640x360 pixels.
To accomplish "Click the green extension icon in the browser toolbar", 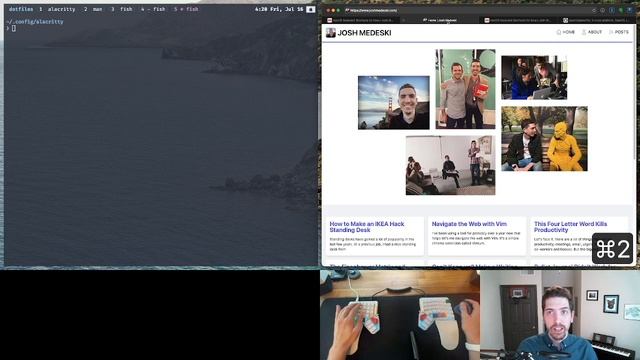I will [x=621, y=10].
